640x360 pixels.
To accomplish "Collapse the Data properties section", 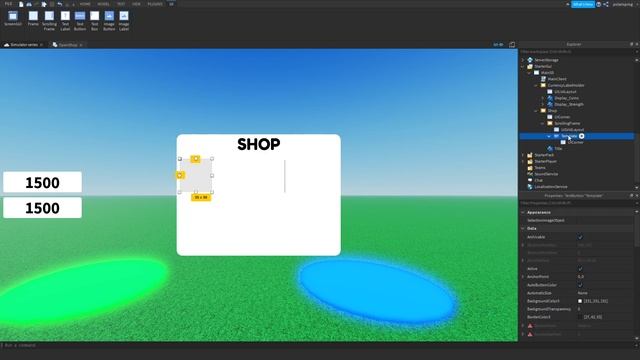I will pyautogui.click(x=523, y=228).
